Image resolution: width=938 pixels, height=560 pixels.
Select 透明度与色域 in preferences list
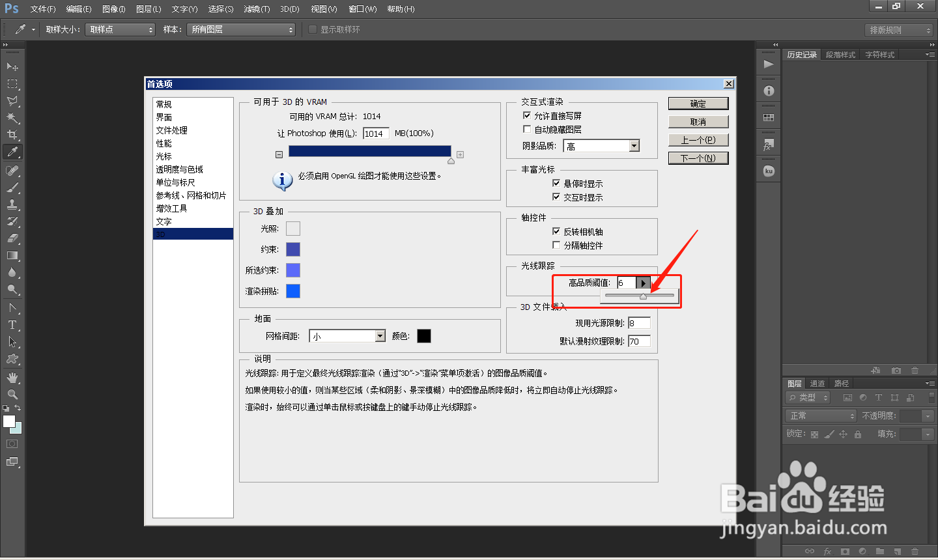point(193,169)
